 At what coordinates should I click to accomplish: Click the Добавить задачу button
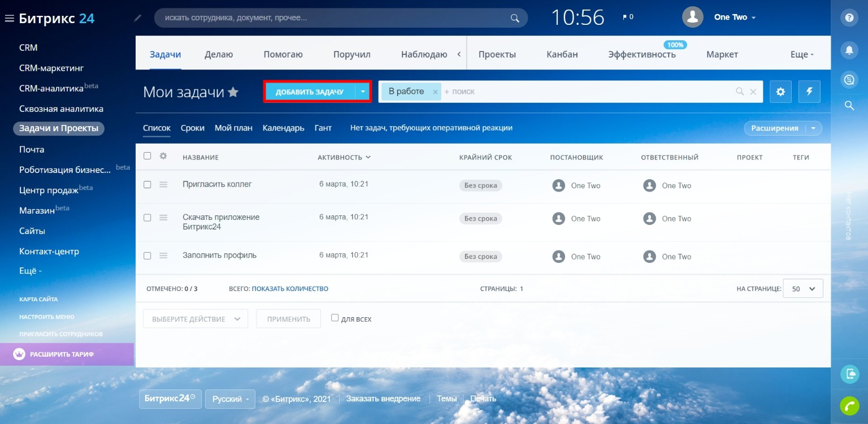pyautogui.click(x=310, y=92)
